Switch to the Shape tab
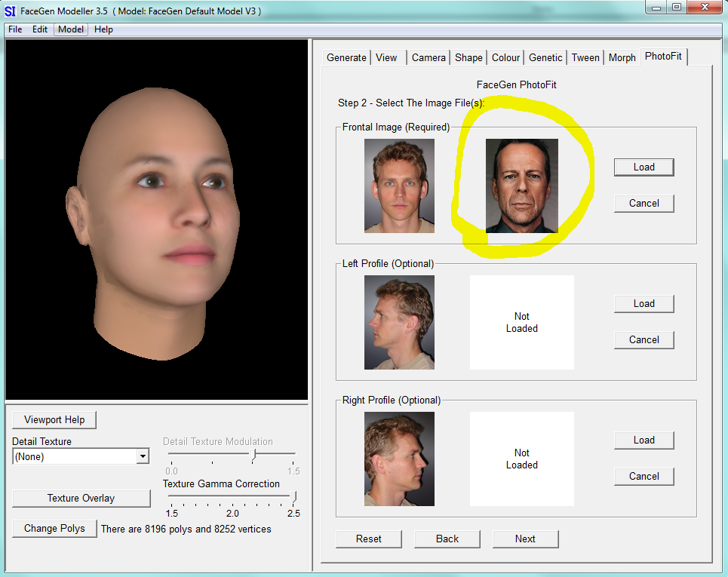Image resolution: width=728 pixels, height=577 pixels. (468, 57)
